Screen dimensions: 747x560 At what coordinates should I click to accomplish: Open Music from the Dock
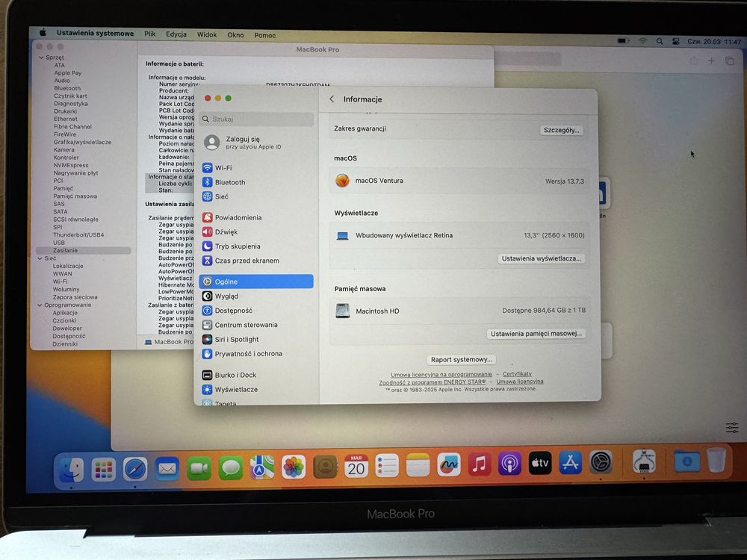coord(480,464)
